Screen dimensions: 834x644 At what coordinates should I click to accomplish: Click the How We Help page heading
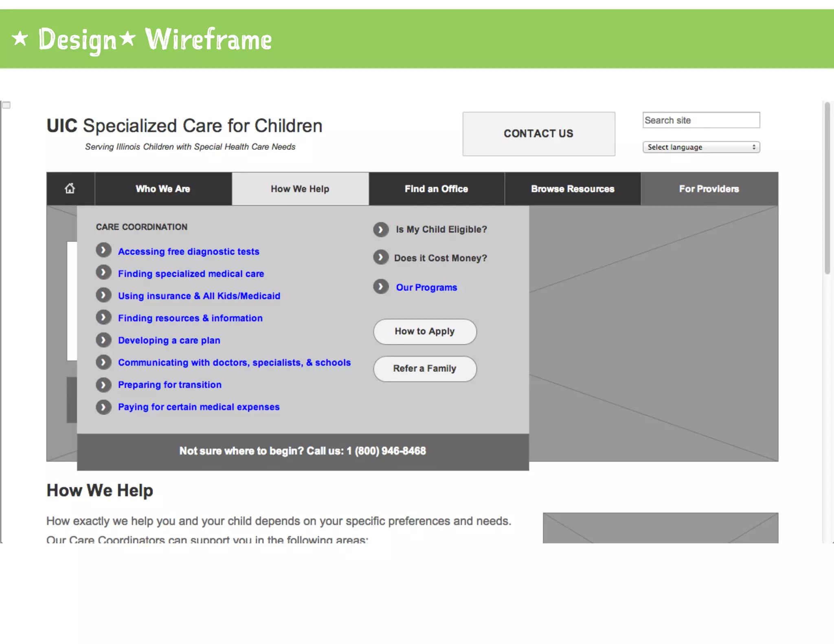(100, 490)
